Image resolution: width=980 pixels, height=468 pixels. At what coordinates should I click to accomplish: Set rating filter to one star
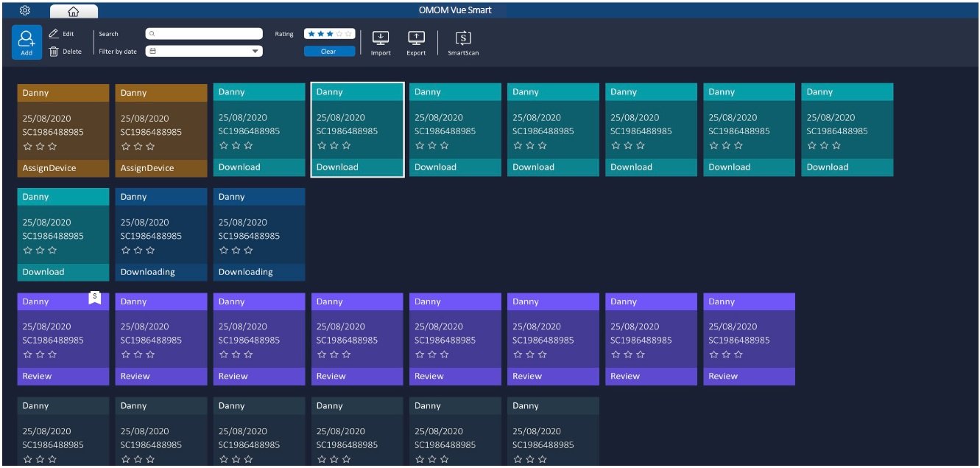(x=312, y=34)
